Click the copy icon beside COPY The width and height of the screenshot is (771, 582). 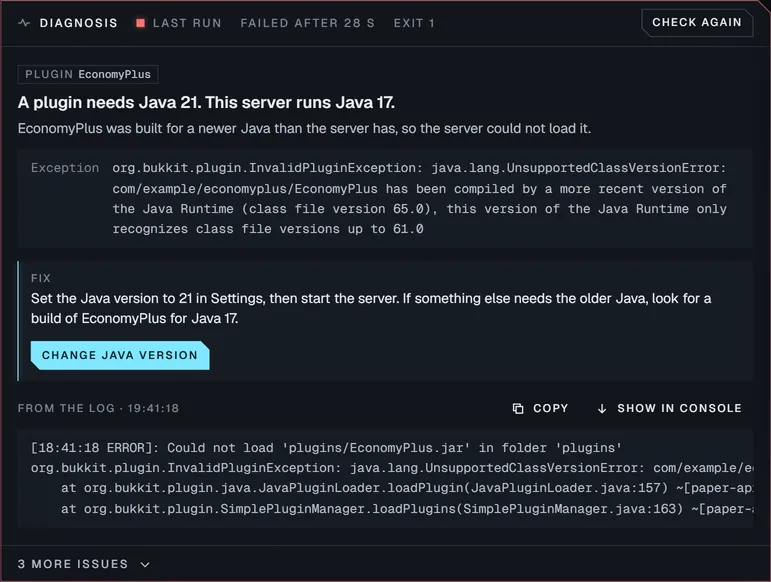518,408
